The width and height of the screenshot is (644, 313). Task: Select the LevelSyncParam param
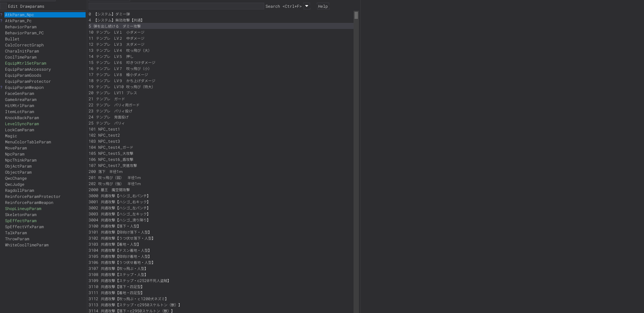(x=22, y=124)
